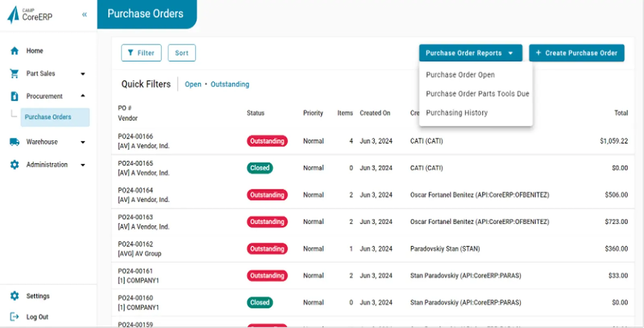644x328 pixels.
Task: Select Log Out in the sidebar
Action: coord(37,317)
